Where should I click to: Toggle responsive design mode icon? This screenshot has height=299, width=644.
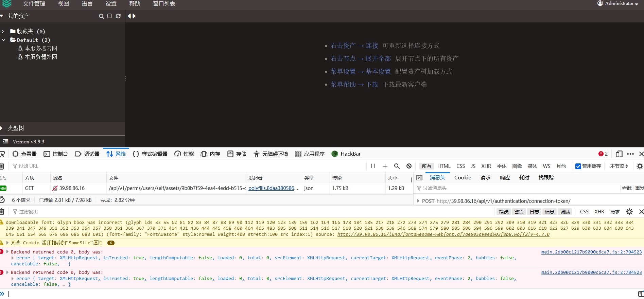pos(619,154)
